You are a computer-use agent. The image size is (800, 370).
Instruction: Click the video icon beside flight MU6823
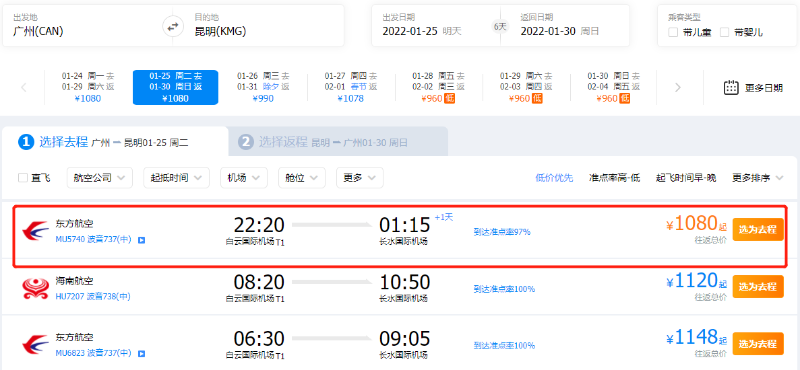tap(142, 353)
